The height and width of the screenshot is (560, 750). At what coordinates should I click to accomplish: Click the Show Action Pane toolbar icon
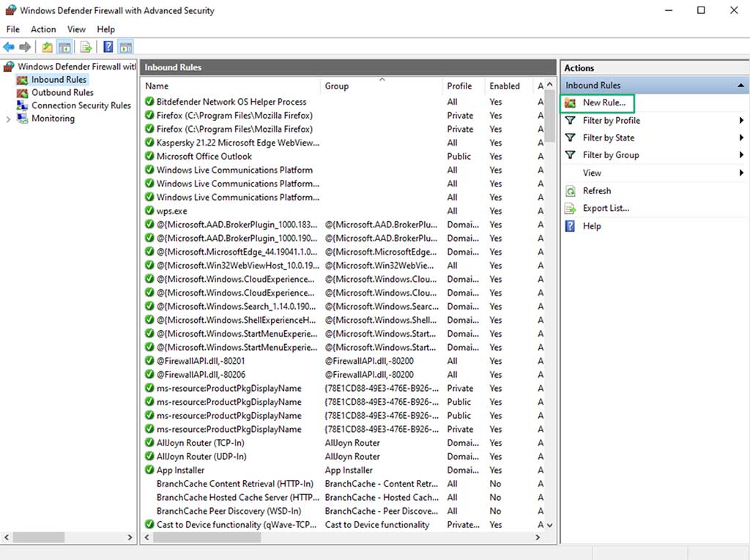coord(125,46)
